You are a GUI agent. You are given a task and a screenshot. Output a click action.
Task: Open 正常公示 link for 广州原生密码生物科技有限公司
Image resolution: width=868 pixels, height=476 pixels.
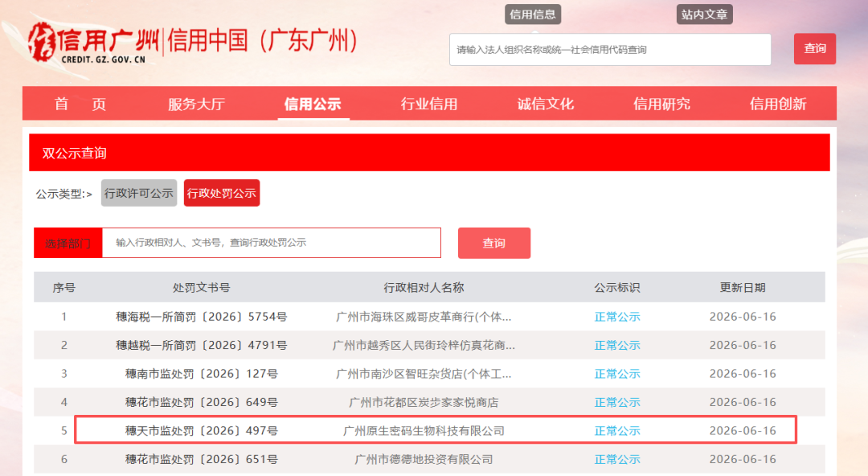click(617, 430)
